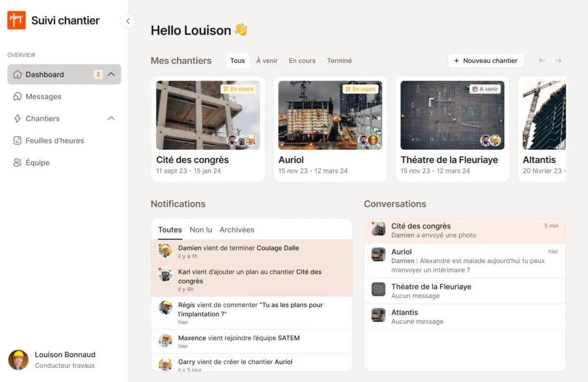The image size is (588, 382).
Task: Click the Dashboard notification badge showing 2
Action: [98, 74]
